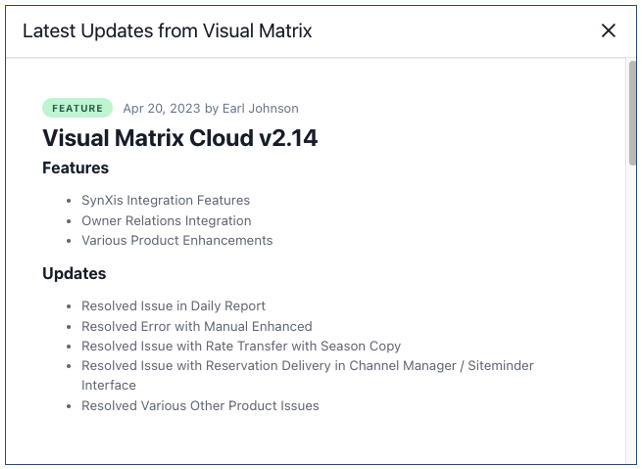This screenshot has width=642, height=469.
Task: Click the dialog title Latest Updates from Visual Matrix
Action: click(x=167, y=31)
